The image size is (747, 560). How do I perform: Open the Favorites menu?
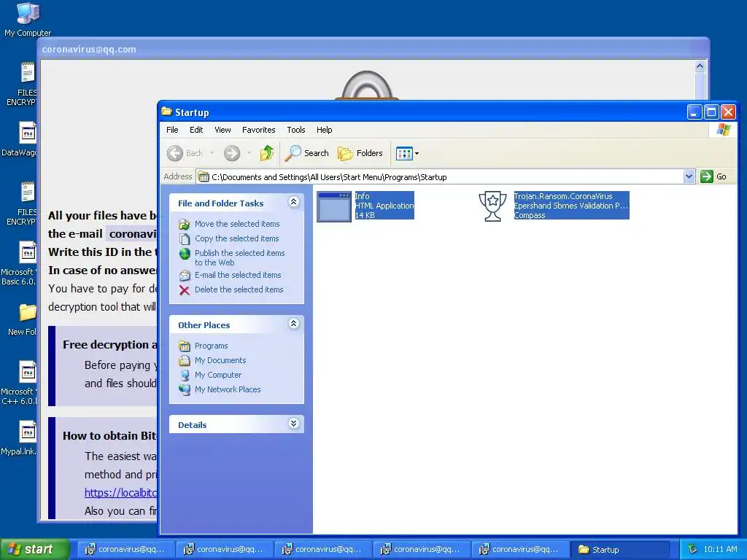[259, 130]
